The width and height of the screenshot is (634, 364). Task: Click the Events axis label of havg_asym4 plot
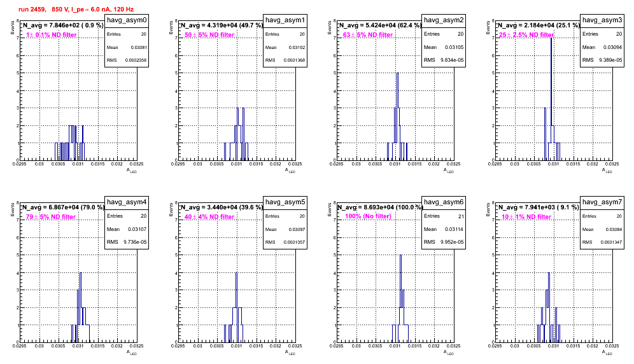pyautogui.click(x=12, y=209)
